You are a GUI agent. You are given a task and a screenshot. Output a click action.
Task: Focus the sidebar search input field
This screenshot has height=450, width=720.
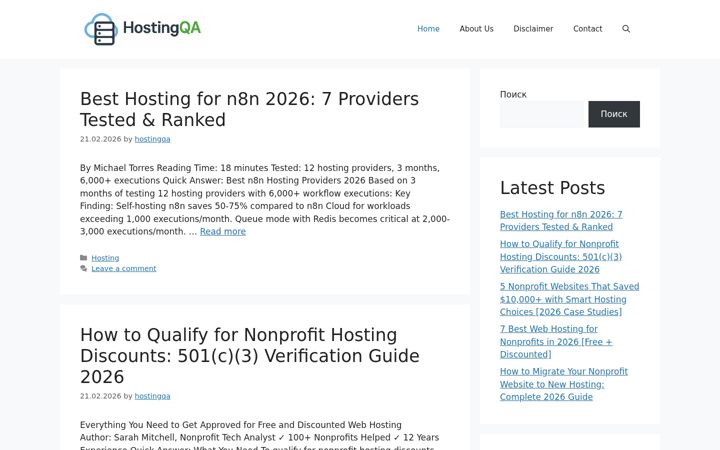(x=542, y=114)
